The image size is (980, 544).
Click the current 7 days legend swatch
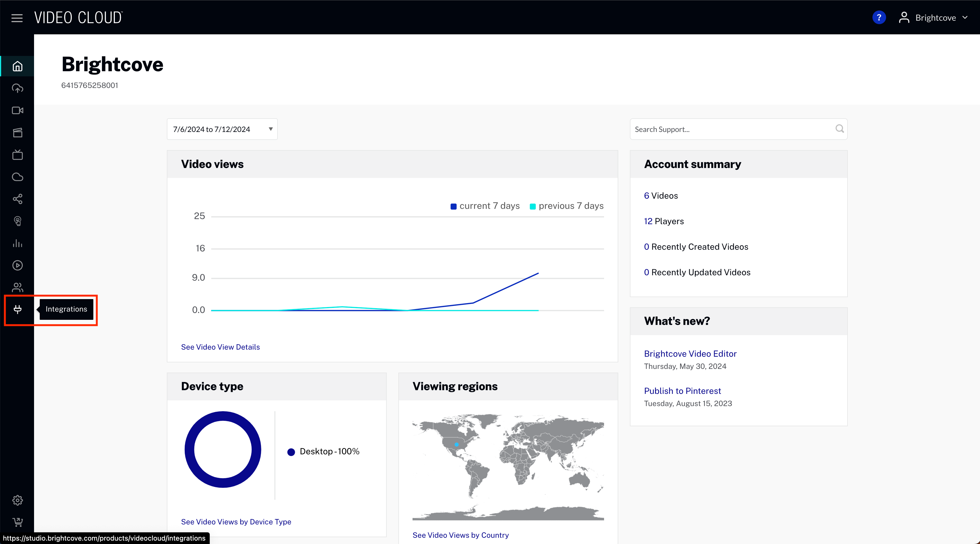point(453,206)
